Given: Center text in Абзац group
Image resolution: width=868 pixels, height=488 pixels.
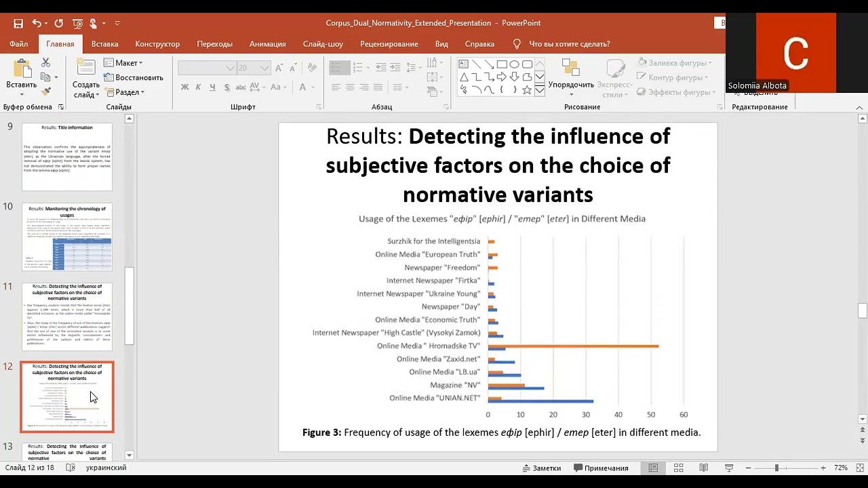Looking at the screenshot, I should click(350, 87).
